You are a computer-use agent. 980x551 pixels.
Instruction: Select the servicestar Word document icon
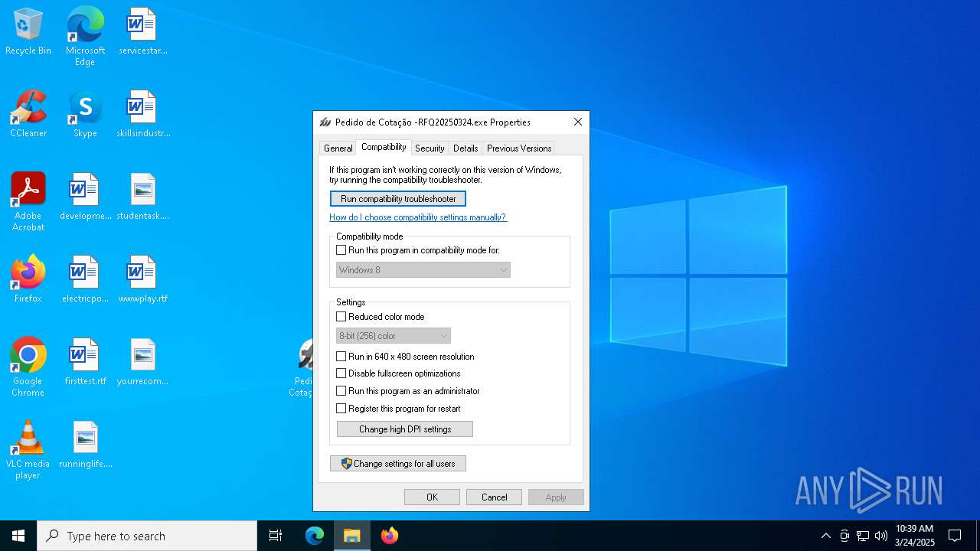coord(142,32)
